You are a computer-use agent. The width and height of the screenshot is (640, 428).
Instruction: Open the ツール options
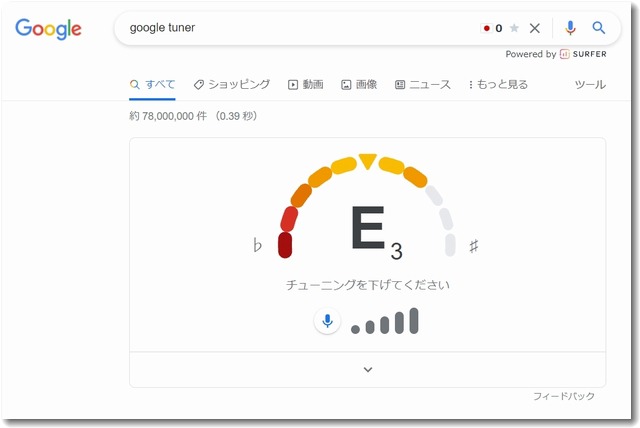click(x=590, y=84)
